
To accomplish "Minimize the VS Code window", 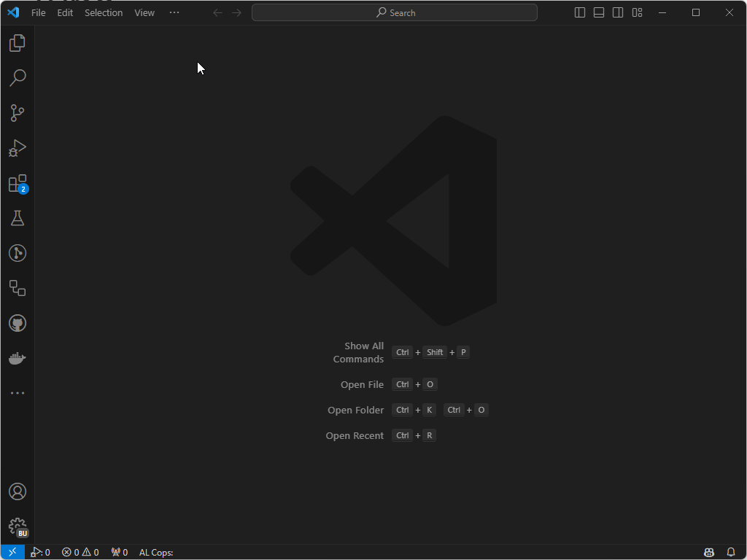I will (662, 13).
